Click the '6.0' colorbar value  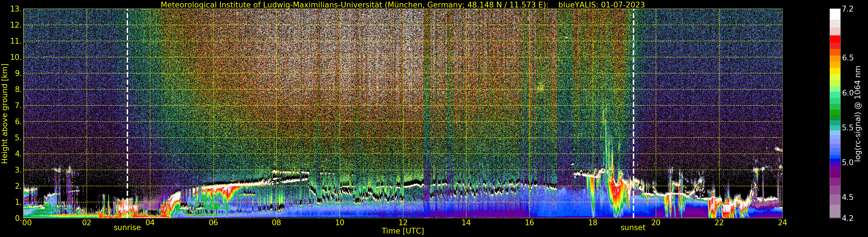pos(848,93)
